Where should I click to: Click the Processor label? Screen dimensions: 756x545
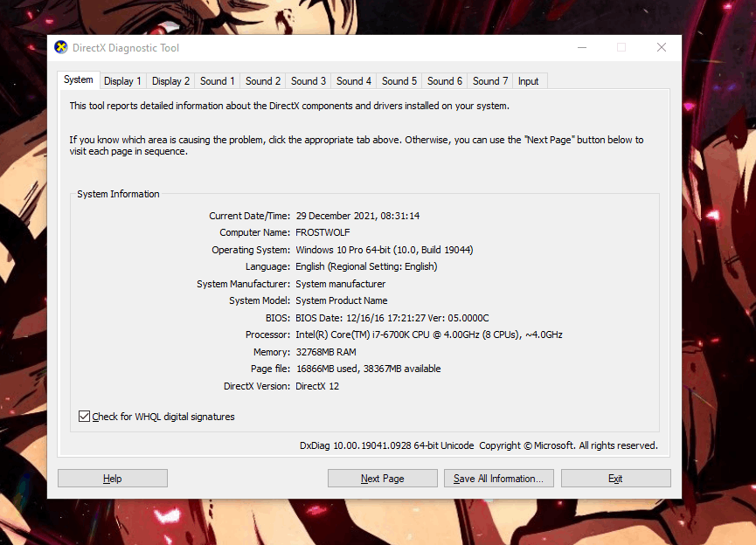267,335
